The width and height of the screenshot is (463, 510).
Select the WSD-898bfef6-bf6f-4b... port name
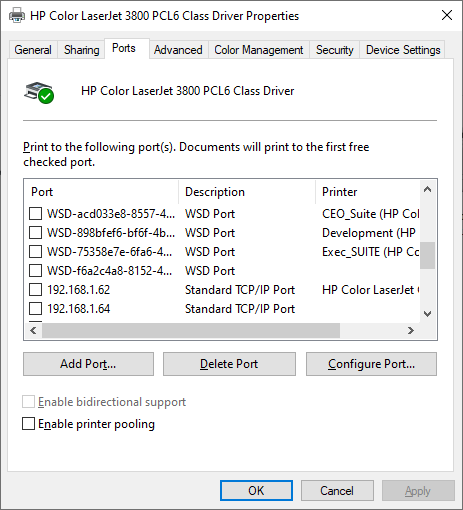(x=111, y=233)
